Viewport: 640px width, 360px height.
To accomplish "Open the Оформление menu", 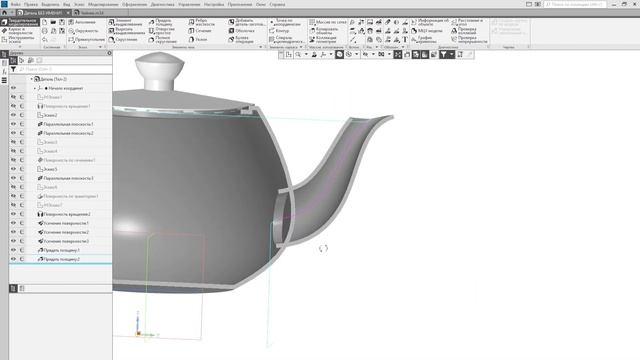I will point(134,4).
